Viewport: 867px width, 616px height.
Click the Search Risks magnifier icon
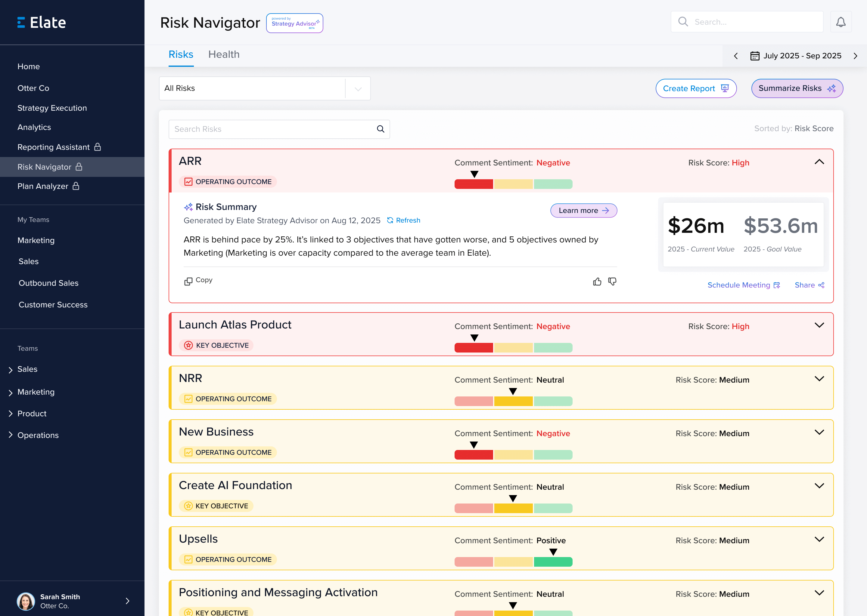pyautogui.click(x=380, y=129)
